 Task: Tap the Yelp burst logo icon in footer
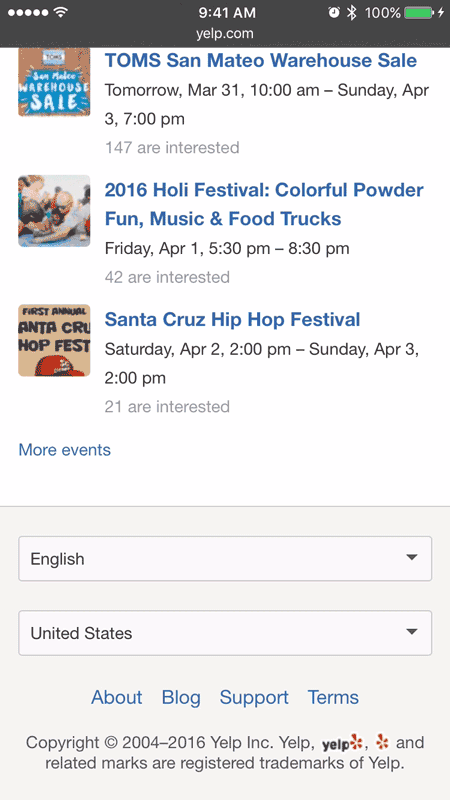382,742
